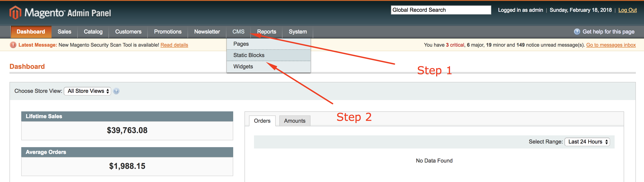
Task: Click the store view help icon
Action: 116,91
